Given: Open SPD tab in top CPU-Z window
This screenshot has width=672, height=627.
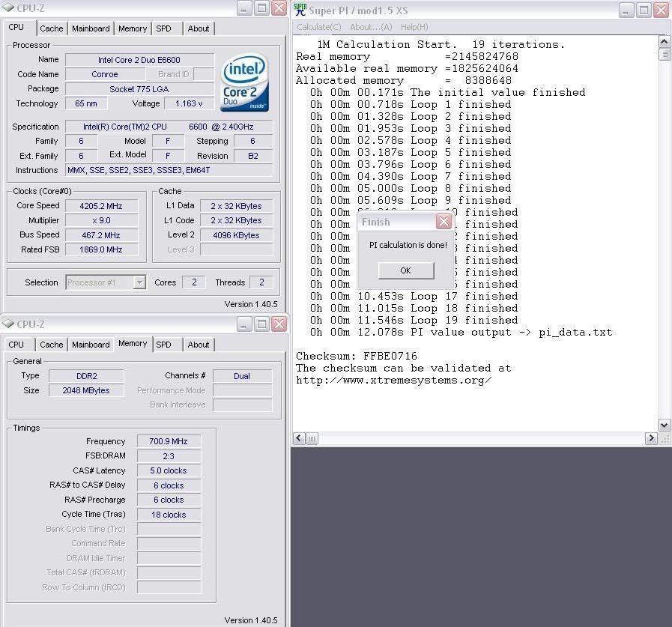Looking at the screenshot, I should pyautogui.click(x=164, y=28).
